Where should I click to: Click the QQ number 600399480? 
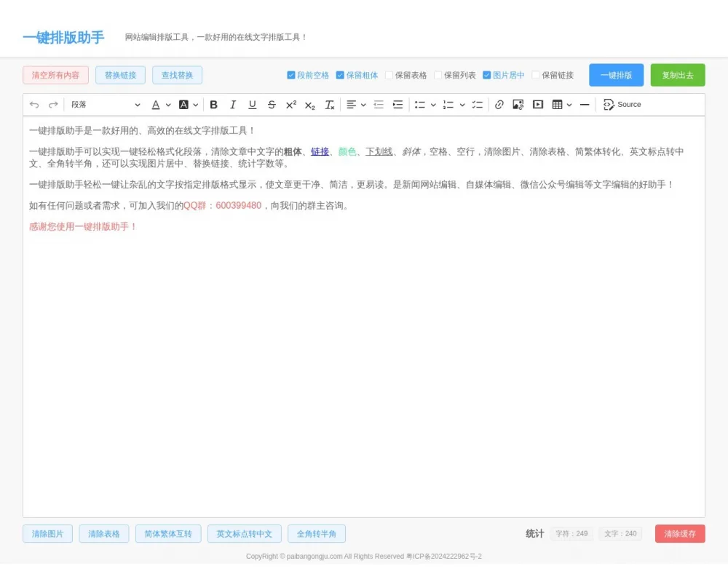point(239,206)
